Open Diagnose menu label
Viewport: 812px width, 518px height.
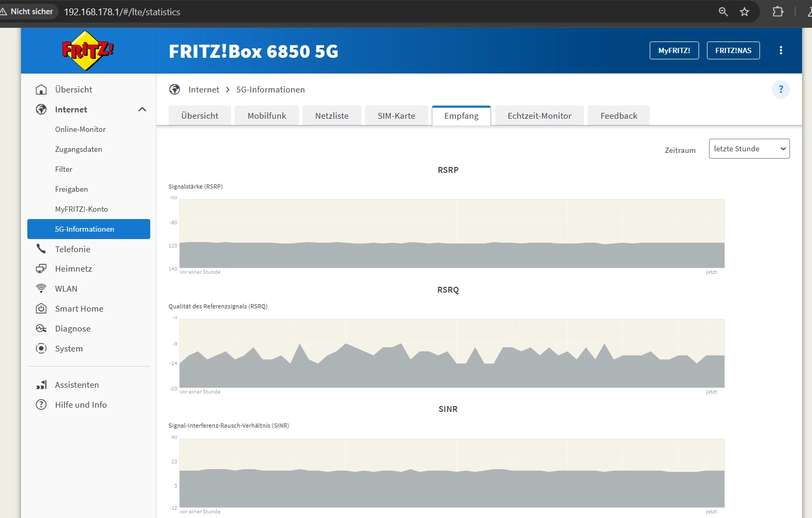tap(73, 328)
